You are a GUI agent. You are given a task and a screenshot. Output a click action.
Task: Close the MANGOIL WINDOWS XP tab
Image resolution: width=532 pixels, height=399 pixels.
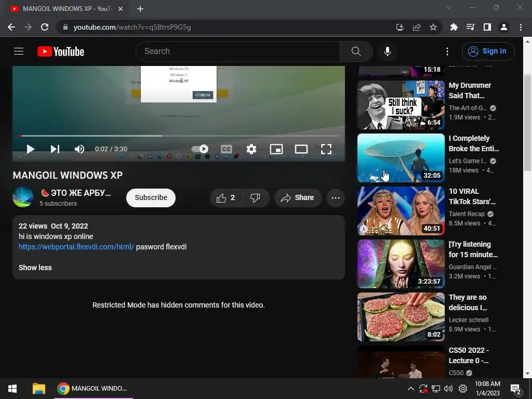click(121, 9)
